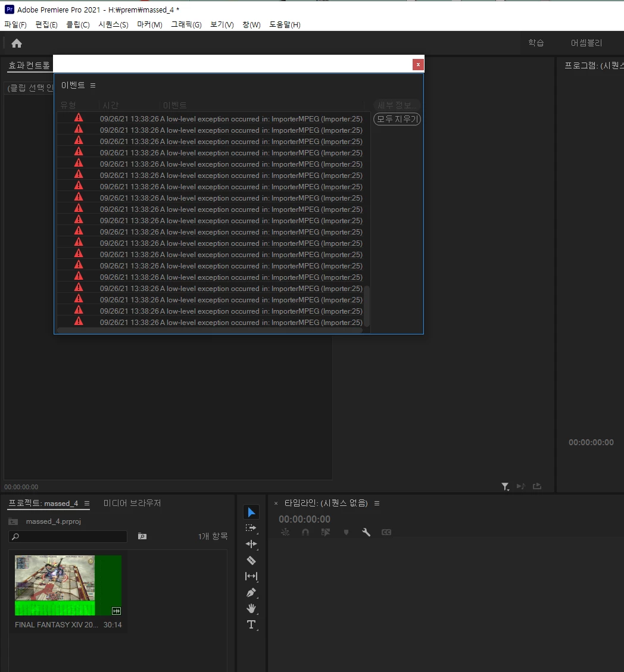Select the Ripple Edit tool

[x=252, y=544]
